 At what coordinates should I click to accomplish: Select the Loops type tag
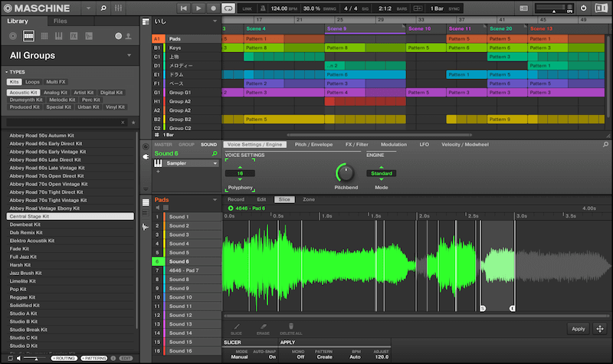(x=32, y=82)
